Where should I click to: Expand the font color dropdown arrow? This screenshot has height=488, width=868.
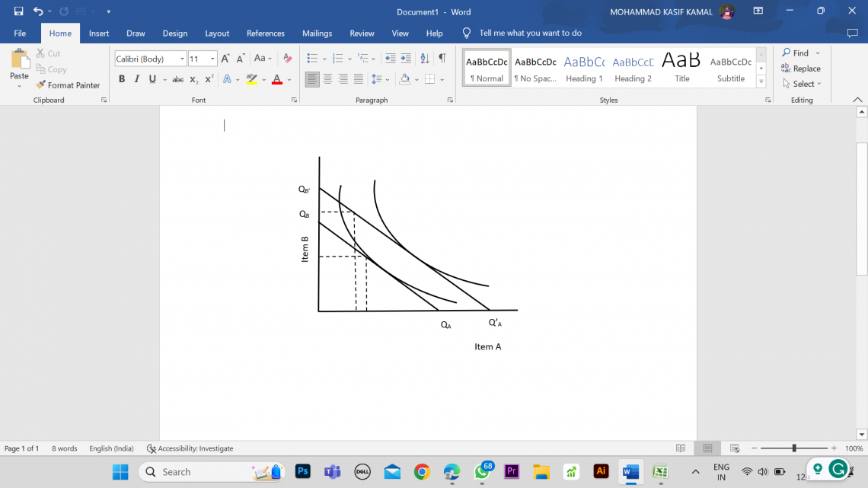coord(288,78)
